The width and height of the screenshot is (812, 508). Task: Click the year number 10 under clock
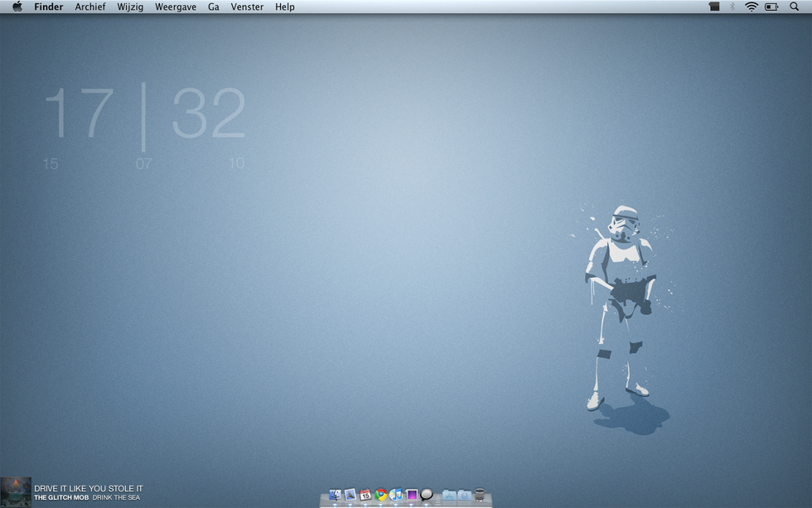pos(236,164)
